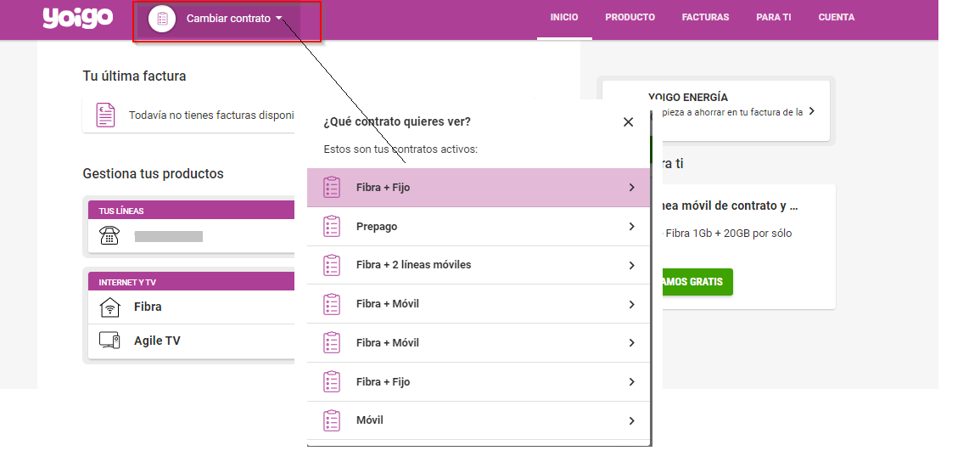Select Fibra + 2 líneas móviles contract
This screenshot has height=462, width=980.
coord(479,265)
